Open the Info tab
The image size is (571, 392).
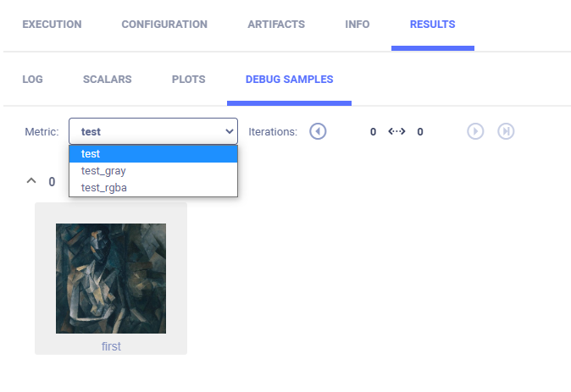coord(358,25)
